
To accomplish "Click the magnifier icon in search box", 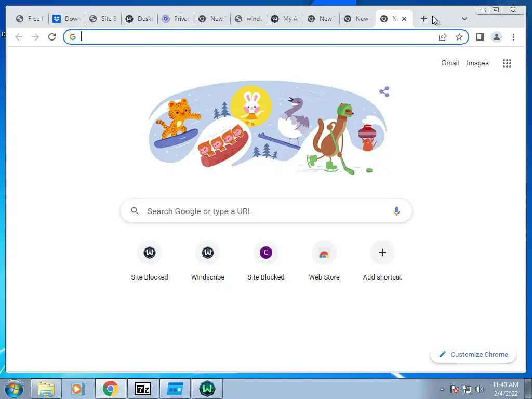I will (x=135, y=211).
